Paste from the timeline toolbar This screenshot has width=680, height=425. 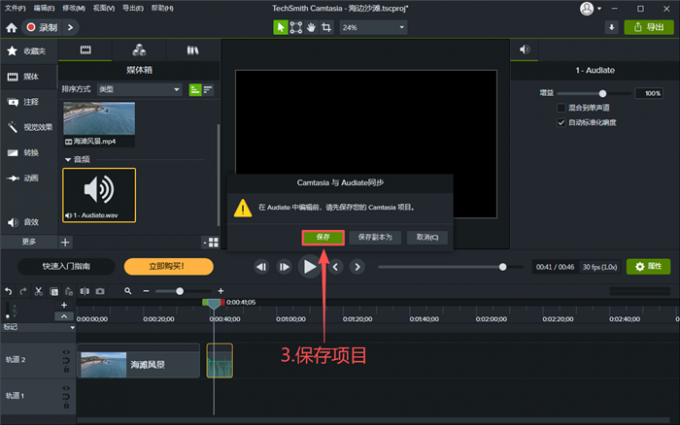(x=69, y=291)
